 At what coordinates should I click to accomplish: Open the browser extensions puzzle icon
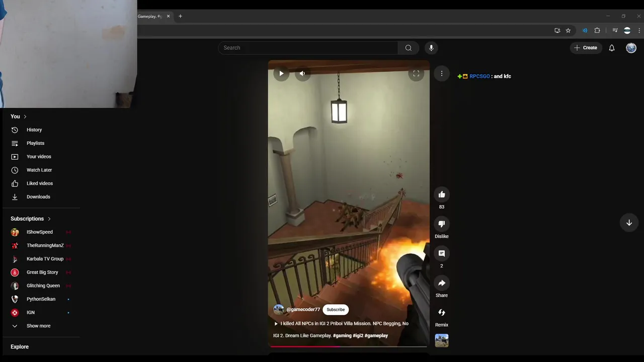click(597, 31)
